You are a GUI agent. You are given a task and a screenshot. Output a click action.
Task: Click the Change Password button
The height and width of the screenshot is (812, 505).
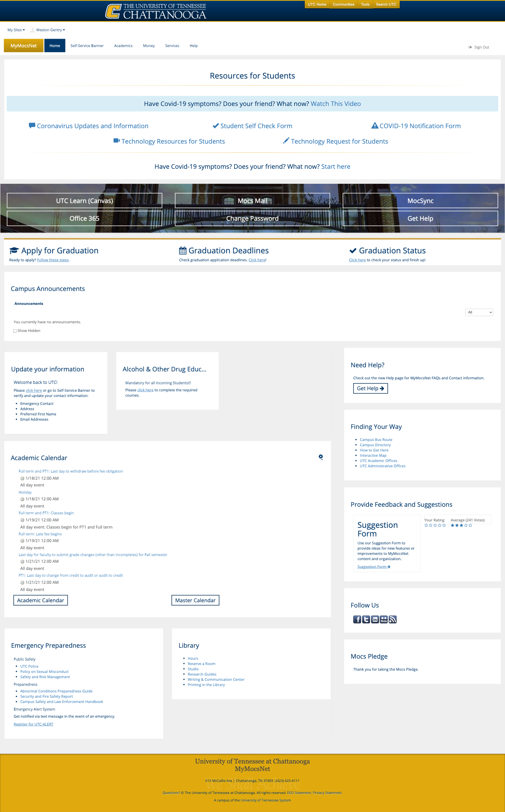coord(252,218)
